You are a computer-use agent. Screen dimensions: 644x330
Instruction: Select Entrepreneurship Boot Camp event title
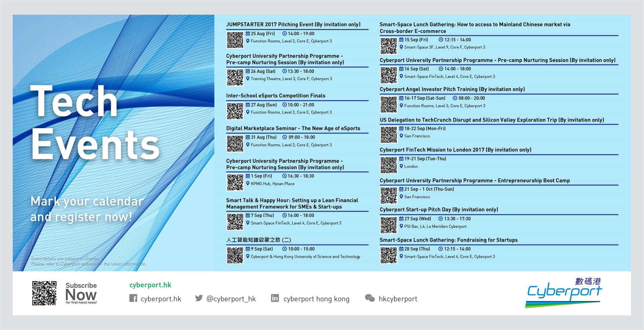point(475,181)
